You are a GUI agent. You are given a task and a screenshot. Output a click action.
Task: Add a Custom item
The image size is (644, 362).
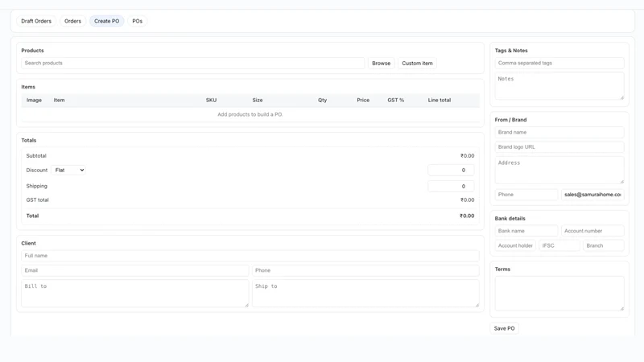point(417,64)
